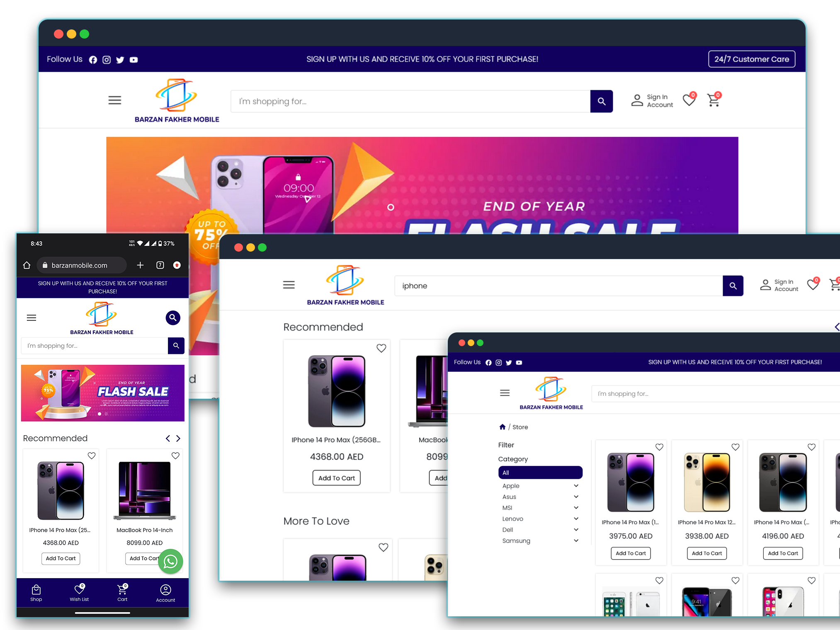Open Wish List tab in mobile bottom bar
This screenshot has width=840, height=630.
[x=79, y=593]
